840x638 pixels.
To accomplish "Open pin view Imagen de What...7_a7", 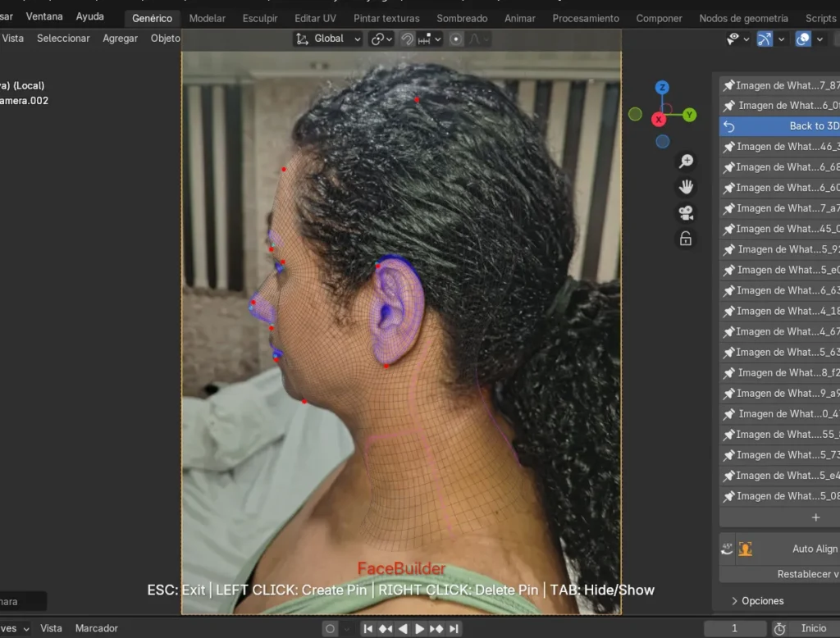I will click(779, 208).
